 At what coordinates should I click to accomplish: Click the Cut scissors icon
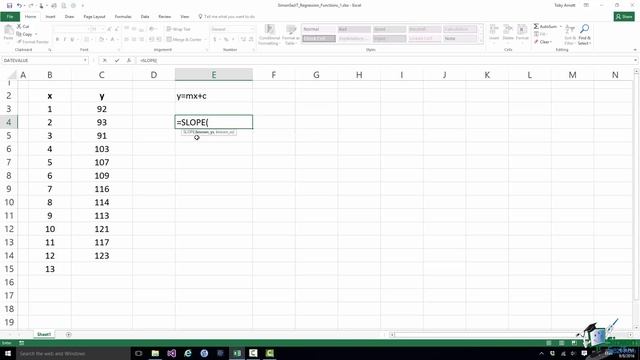tap(19, 26)
